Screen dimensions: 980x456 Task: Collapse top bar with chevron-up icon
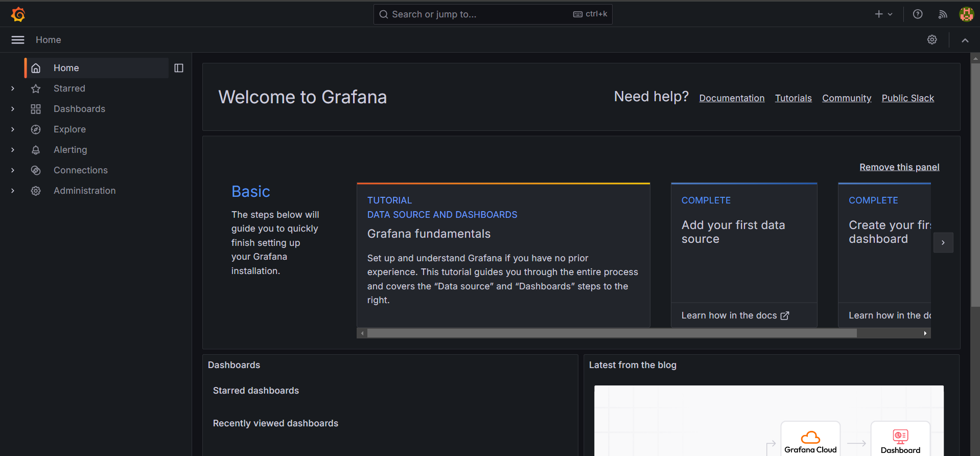coord(965,40)
